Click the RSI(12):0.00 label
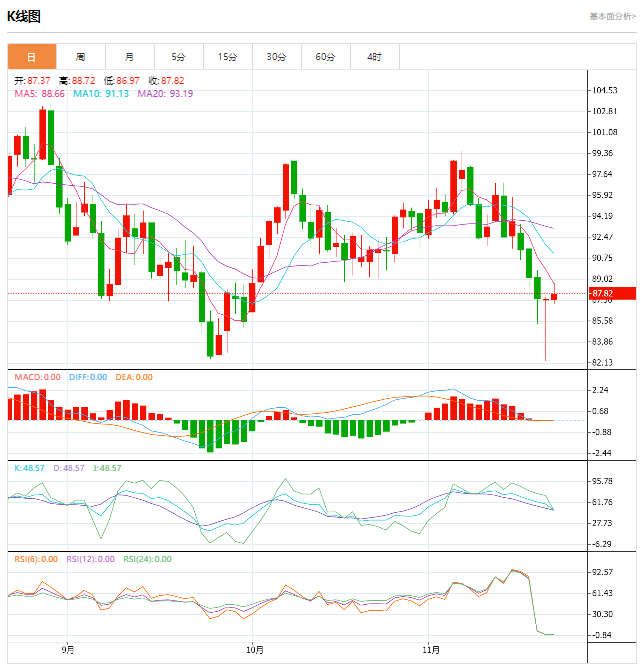 pos(91,559)
